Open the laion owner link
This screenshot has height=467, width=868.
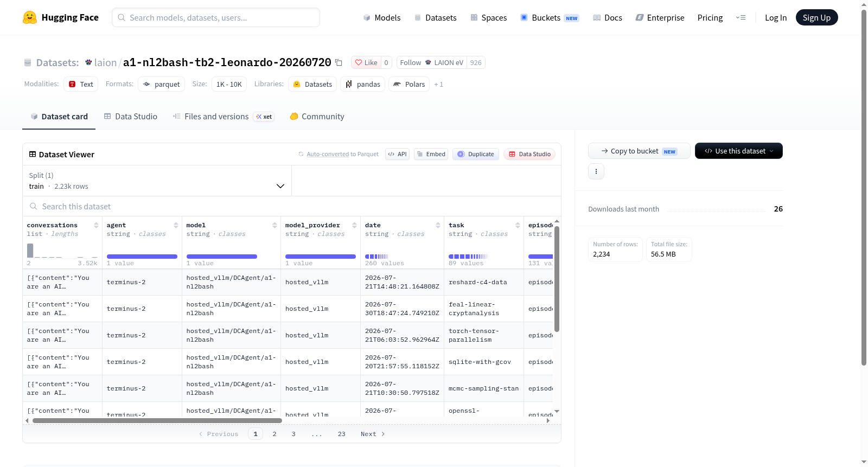click(105, 62)
